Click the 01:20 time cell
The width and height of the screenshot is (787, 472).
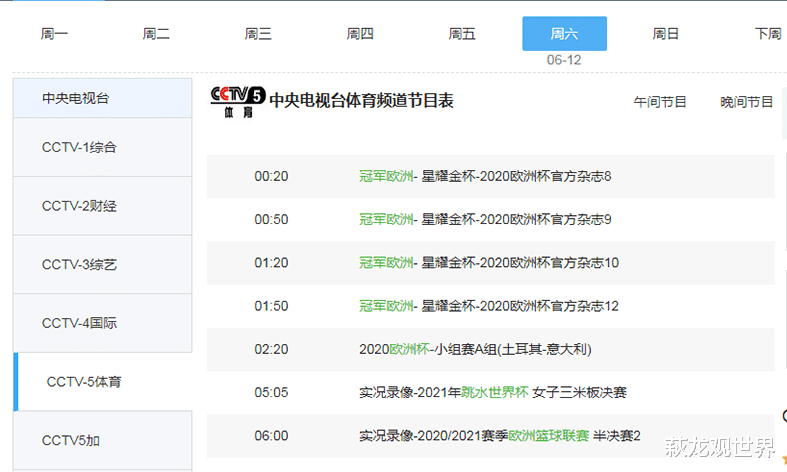pyautogui.click(x=271, y=263)
